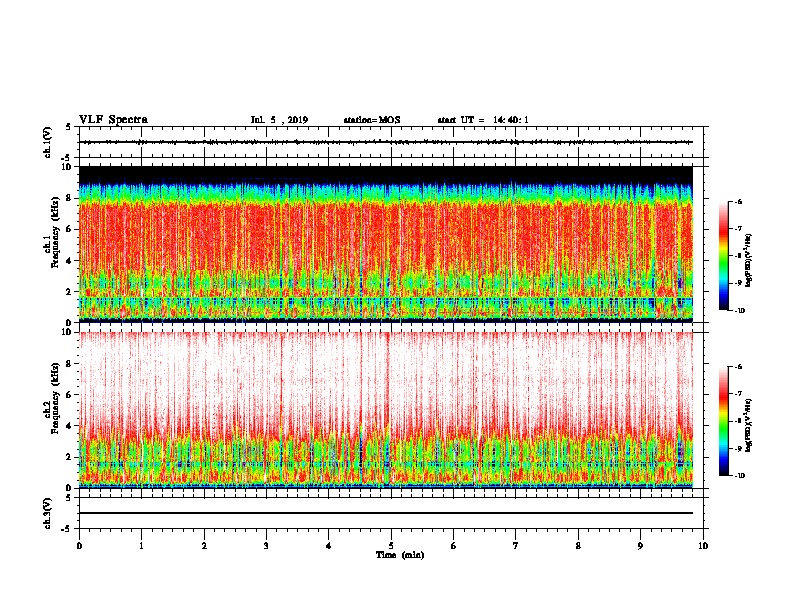792x612 pixels.
Task: Select the "Time (min)" x-axis label
Action: pyautogui.click(x=400, y=555)
